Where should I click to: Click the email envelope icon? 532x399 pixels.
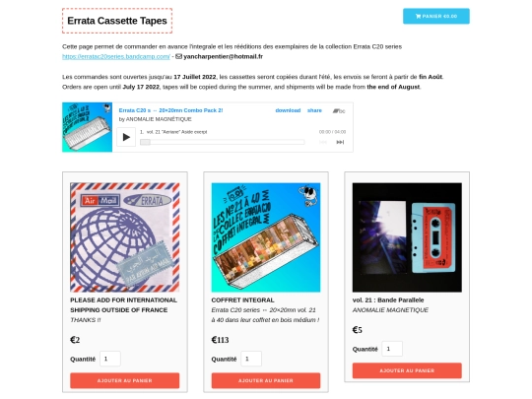[x=178, y=56]
